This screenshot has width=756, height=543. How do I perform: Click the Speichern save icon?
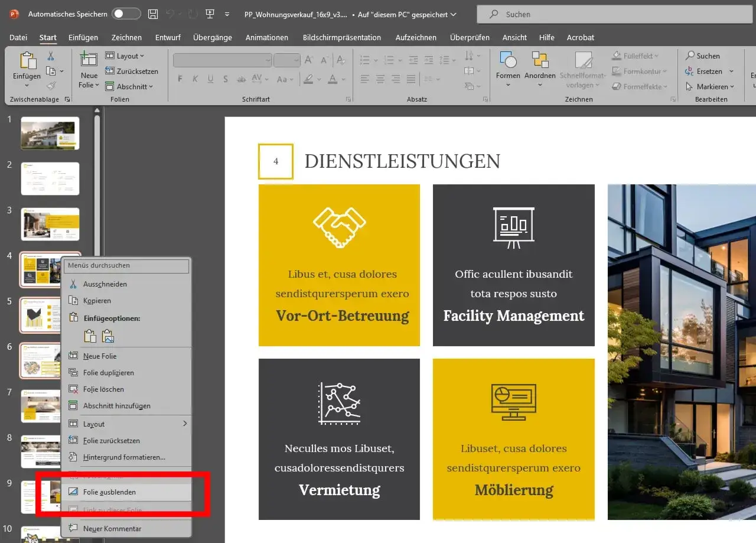(152, 14)
